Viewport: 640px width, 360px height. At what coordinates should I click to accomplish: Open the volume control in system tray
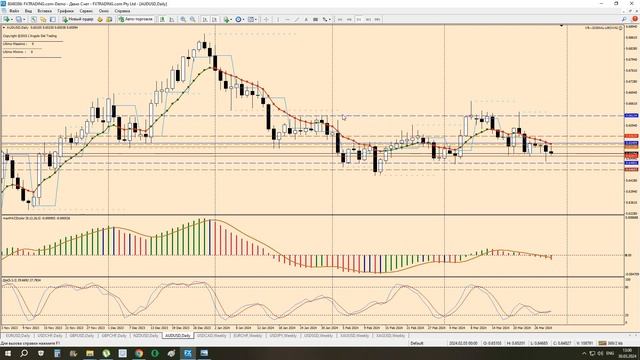(601, 353)
